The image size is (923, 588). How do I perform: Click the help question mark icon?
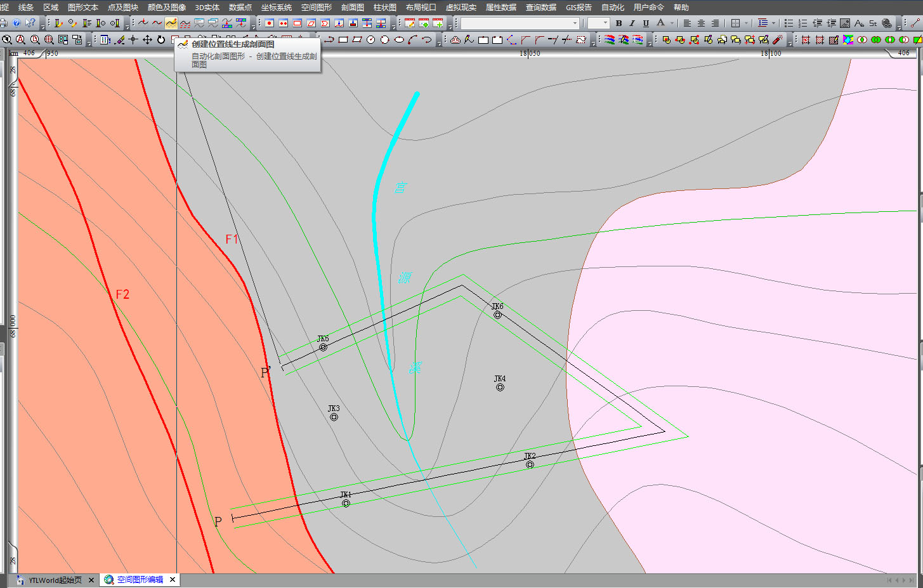point(16,23)
